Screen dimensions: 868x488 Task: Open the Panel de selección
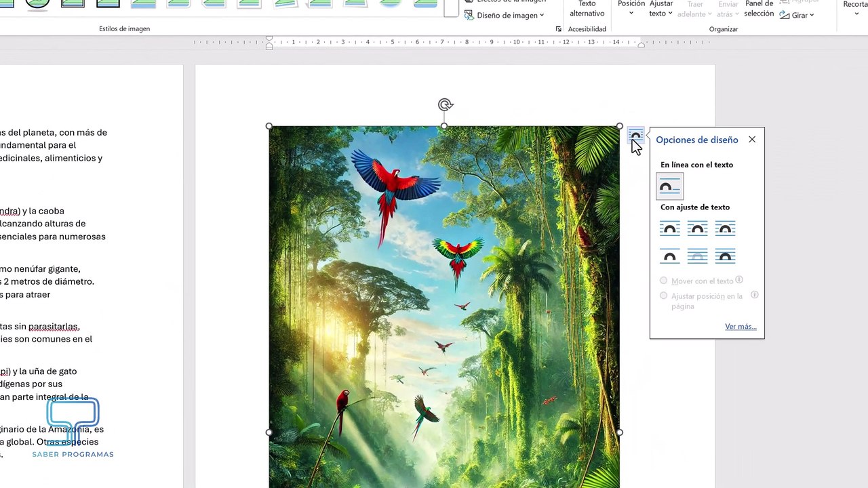click(759, 8)
